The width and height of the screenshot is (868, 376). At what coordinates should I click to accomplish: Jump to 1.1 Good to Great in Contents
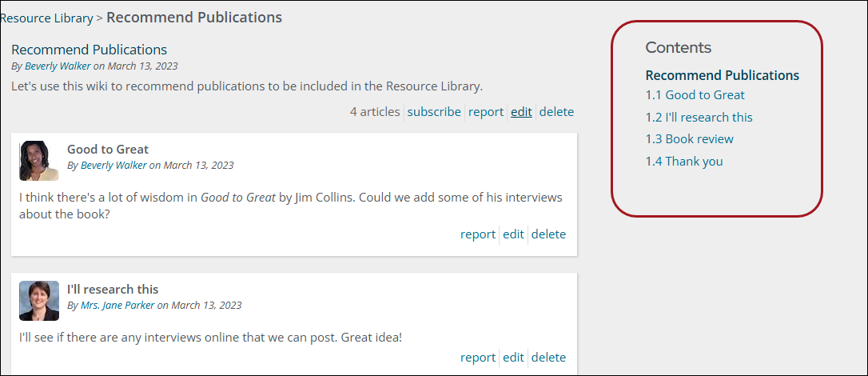[x=695, y=94]
